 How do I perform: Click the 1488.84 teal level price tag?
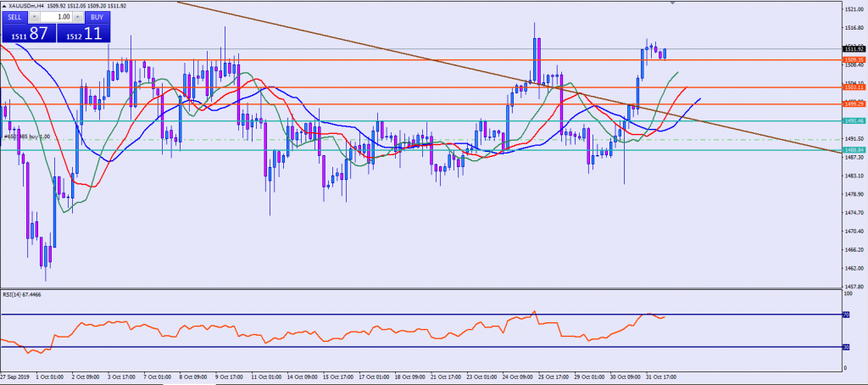click(x=854, y=150)
